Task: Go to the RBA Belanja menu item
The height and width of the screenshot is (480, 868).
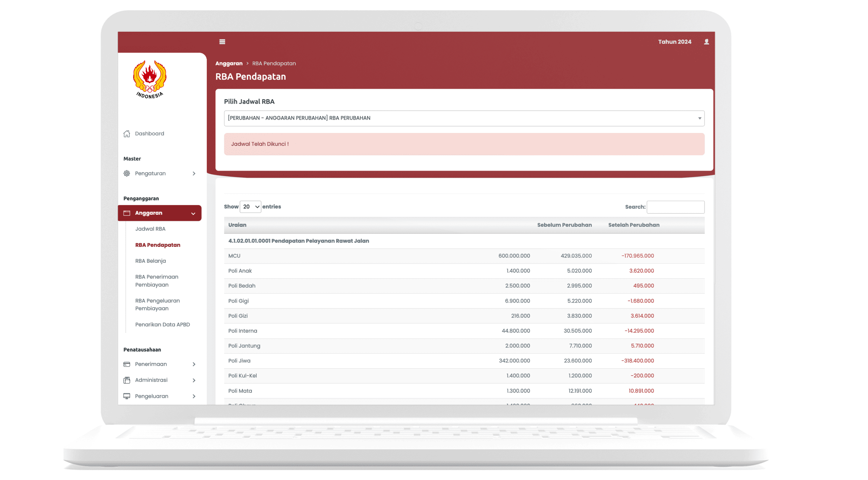Action: [x=151, y=261]
